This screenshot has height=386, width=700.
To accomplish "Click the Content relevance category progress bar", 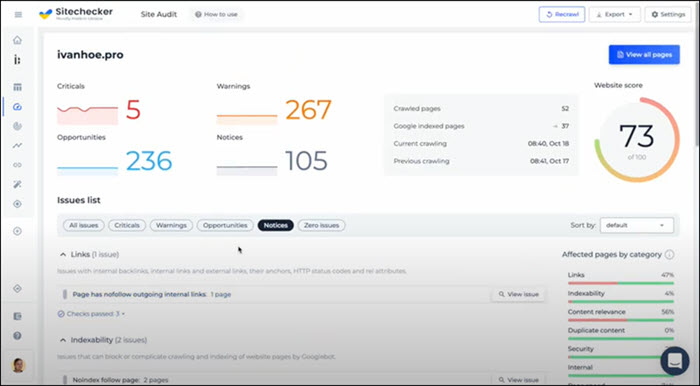I will click(x=621, y=320).
